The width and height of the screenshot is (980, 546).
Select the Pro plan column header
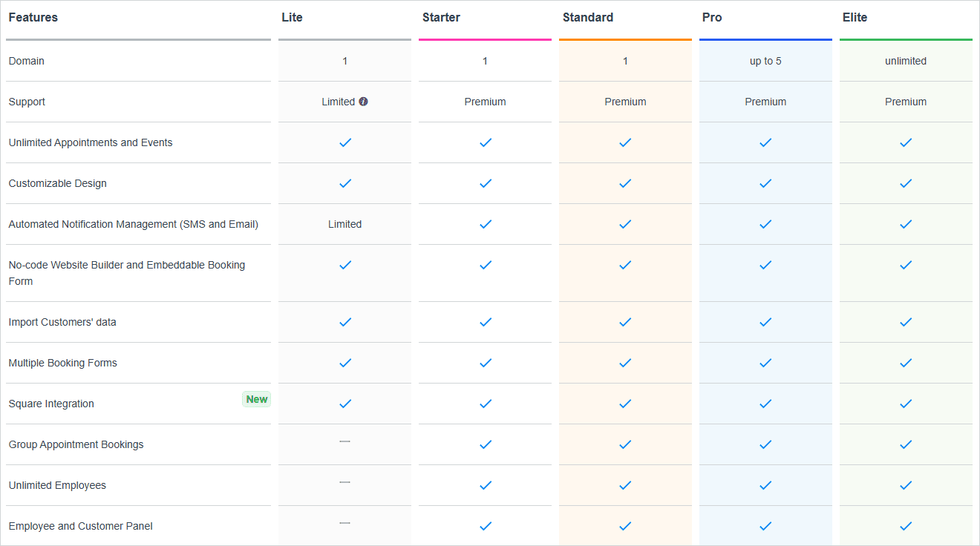(x=712, y=17)
